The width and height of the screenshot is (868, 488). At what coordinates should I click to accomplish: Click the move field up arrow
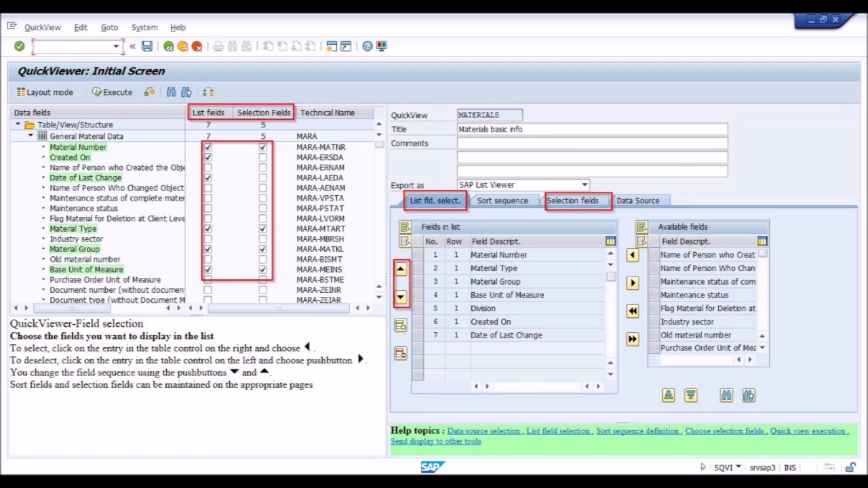[401, 269]
